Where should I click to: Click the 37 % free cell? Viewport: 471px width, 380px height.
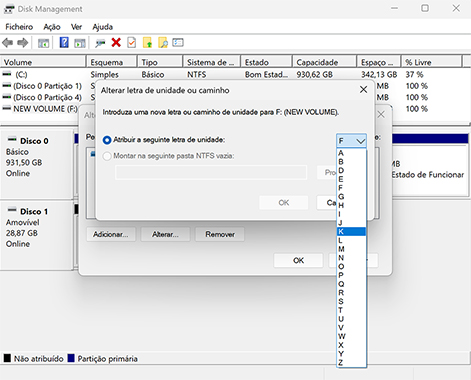click(414, 74)
